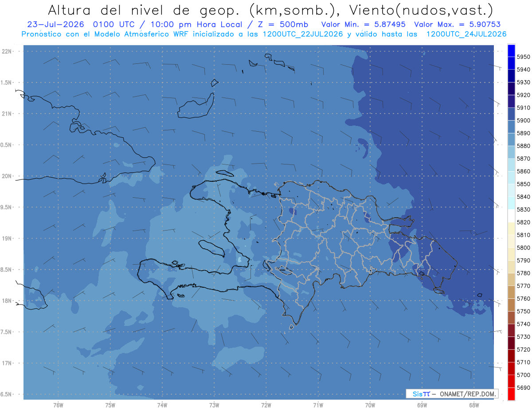Click the '5770' color scale value
The height and width of the screenshot is (411, 532).
pyautogui.click(x=524, y=286)
